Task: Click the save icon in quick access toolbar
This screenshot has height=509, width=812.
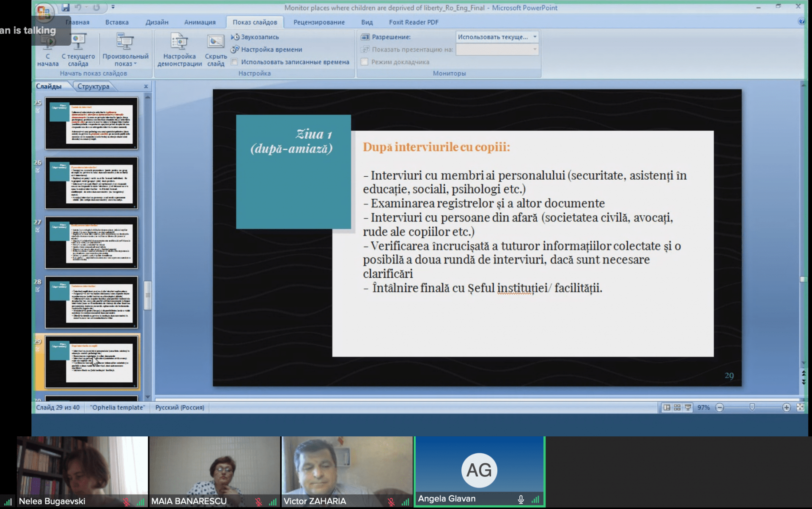Action: (x=66, y=7)
